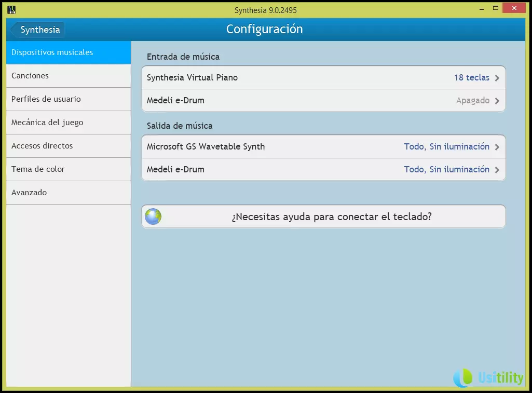Click the Apagado status of Medeli input

click(472, 100)
